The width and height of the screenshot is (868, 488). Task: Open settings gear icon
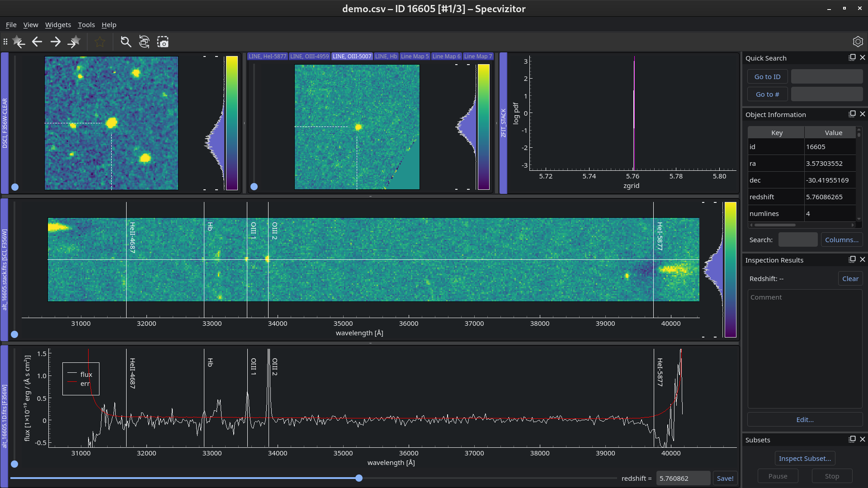coord(858,42)
